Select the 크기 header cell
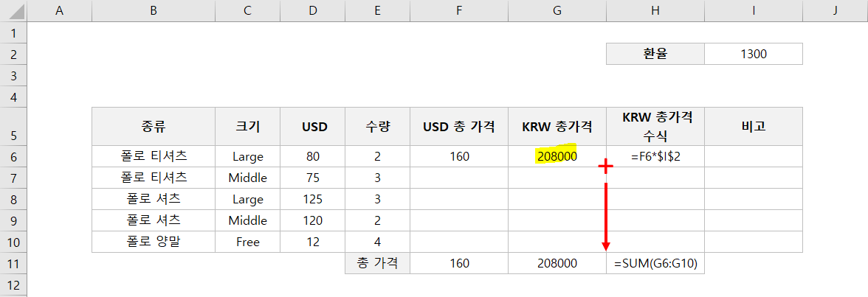The width and height of the screenshot is (868, 297). click(247, 126)
